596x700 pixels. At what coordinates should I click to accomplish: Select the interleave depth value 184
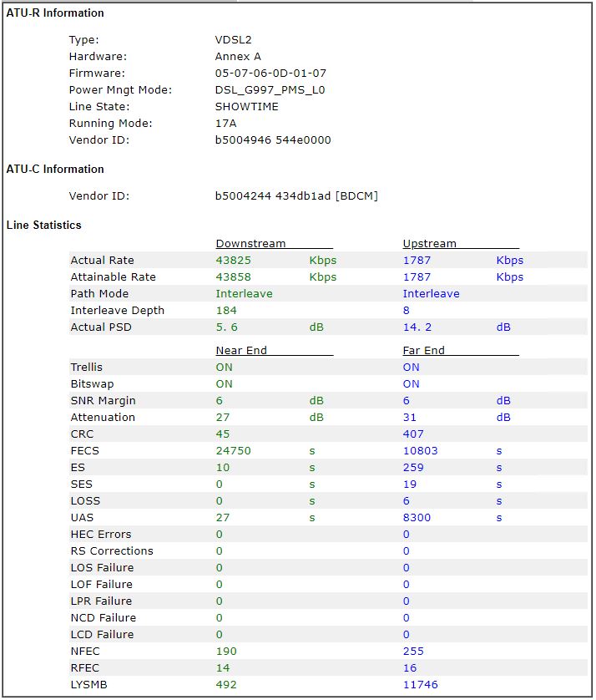(226, 311)
